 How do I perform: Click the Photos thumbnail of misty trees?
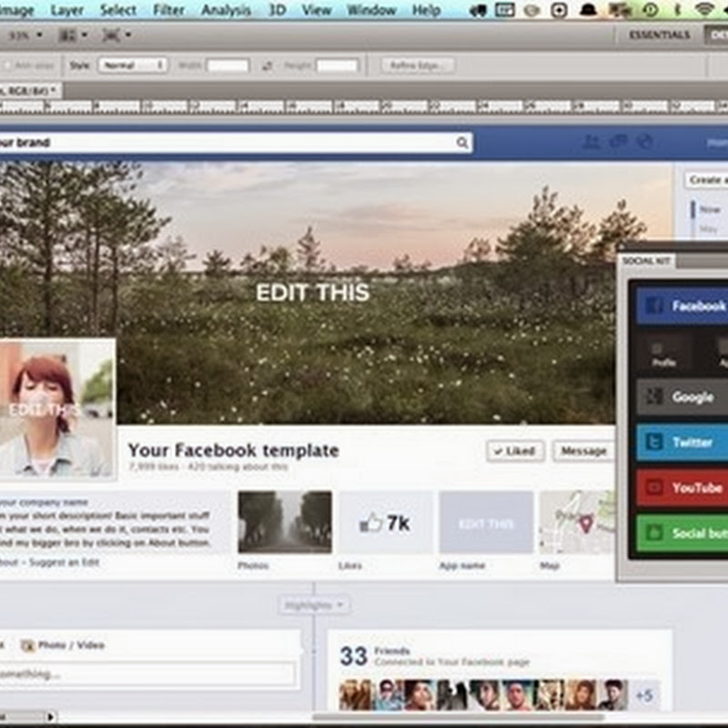(x=285, y=522)
